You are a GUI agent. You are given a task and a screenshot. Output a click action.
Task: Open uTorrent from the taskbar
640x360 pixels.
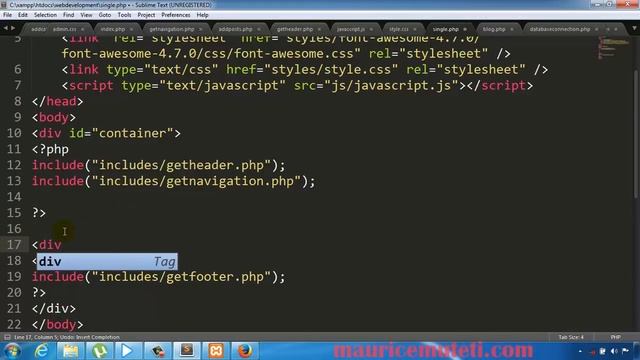tap(99, 351)
